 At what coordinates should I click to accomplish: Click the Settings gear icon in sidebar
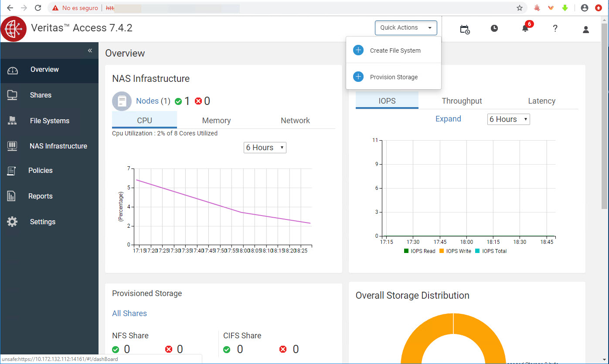(12, 222)
